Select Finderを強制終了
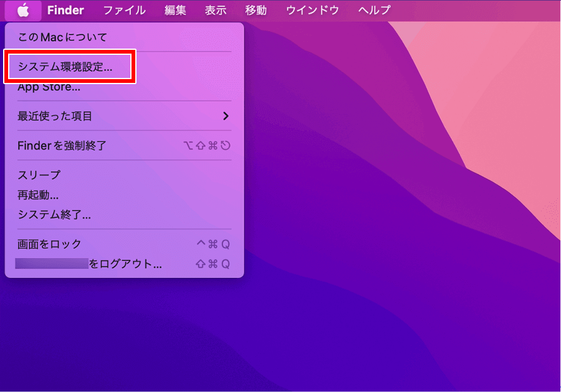561x392 pixels. pyautogui.click(x=124, y=146)
